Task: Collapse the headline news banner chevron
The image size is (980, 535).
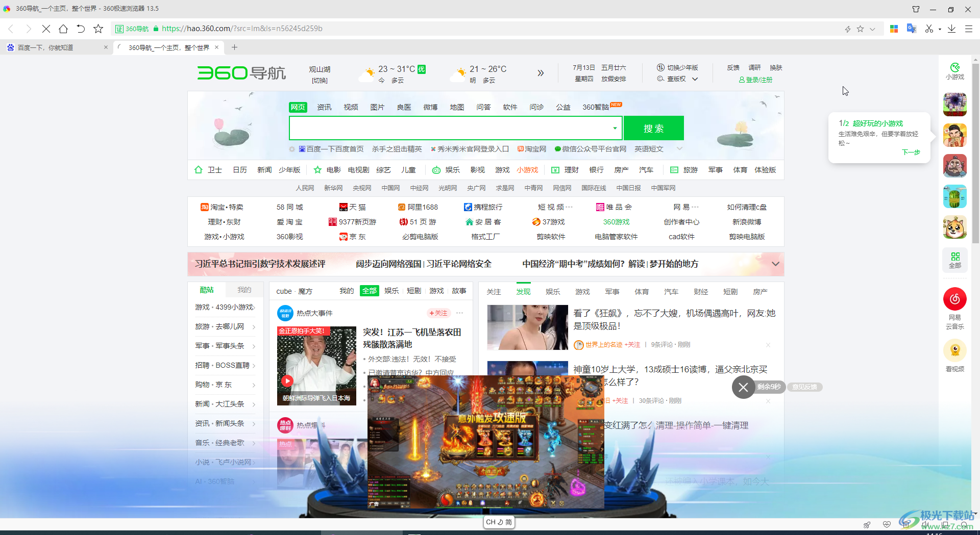Action: coord(775,264)
